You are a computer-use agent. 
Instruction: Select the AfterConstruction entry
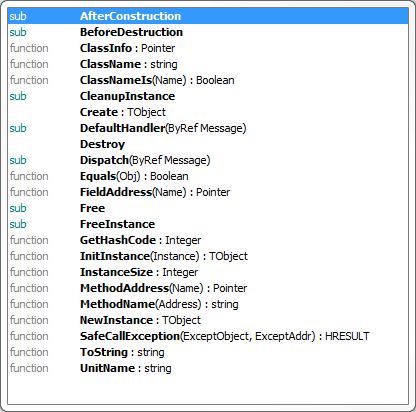(208, 16)
